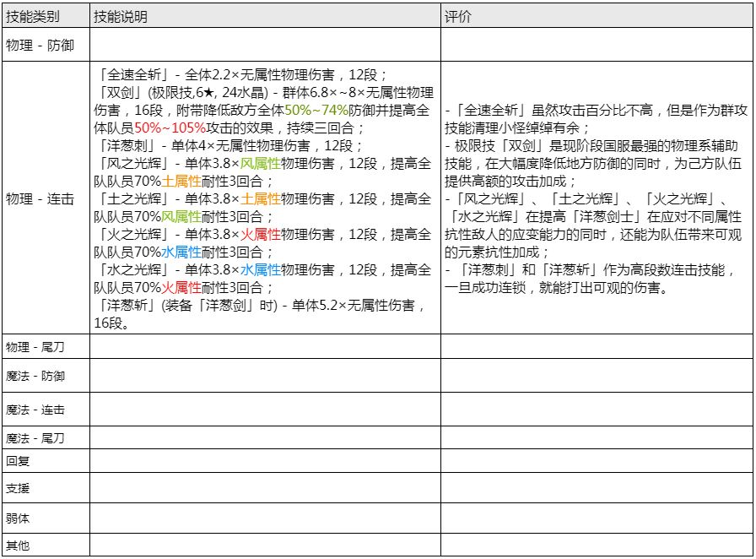
Task: Select the 物理 - 防御 row label
Action: pyautogui.click(x=40, y=45)
